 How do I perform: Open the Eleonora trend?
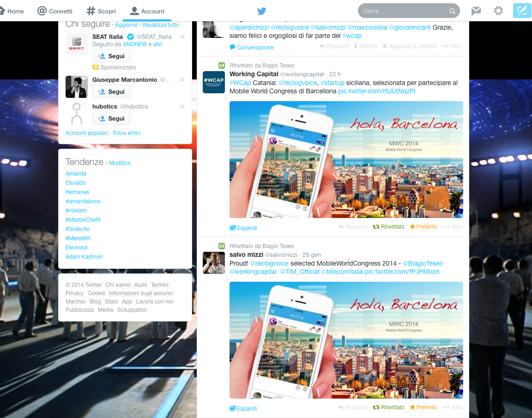(x=76, y=248)
